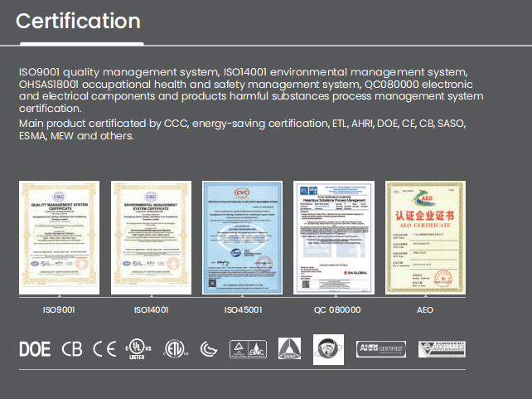Click the UL Listed logo
Image resolution: width=532 pixels, height=399 pixels.
[x=138, y=349]
